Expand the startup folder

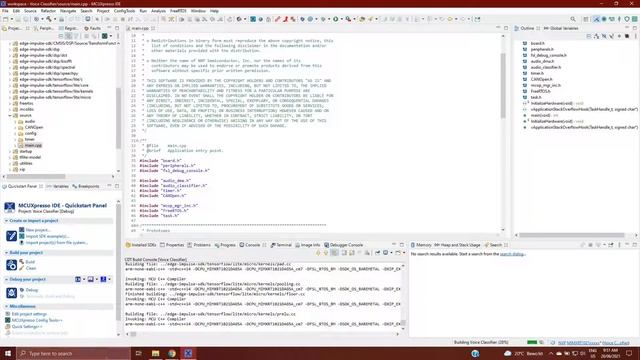coord(10,151)
